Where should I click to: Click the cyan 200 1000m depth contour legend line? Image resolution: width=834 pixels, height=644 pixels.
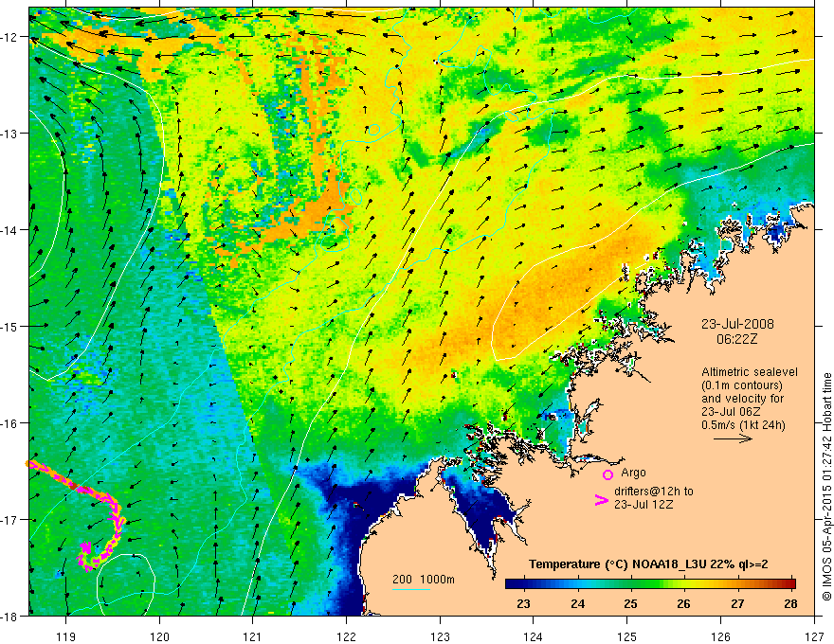(411, 589)
